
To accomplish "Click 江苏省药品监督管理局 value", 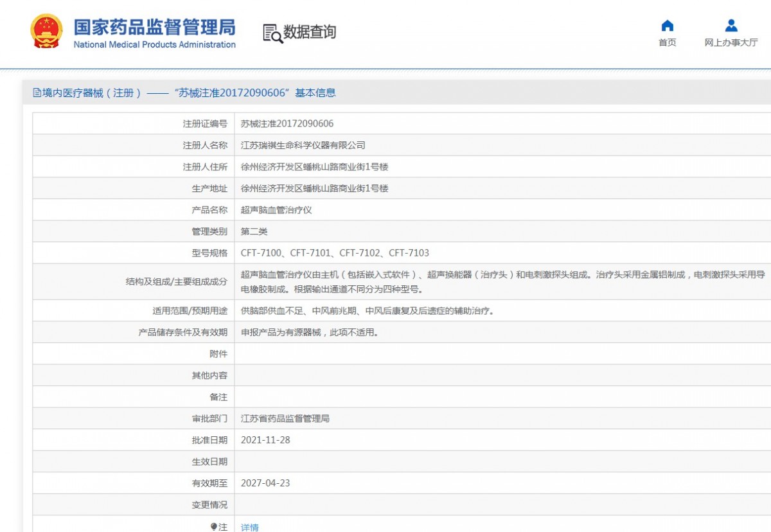I will (x=285, y=418).
